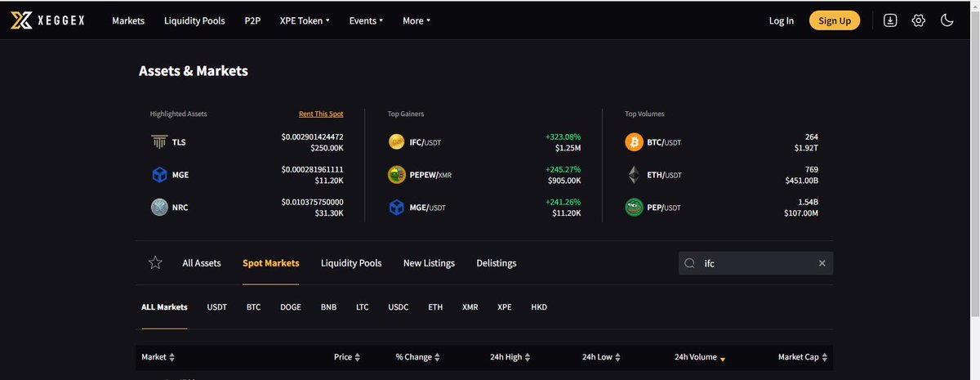The width and height of the screenshot is (980, 380).
Task: Click the Sign Up button
Action: coord(835,20)
